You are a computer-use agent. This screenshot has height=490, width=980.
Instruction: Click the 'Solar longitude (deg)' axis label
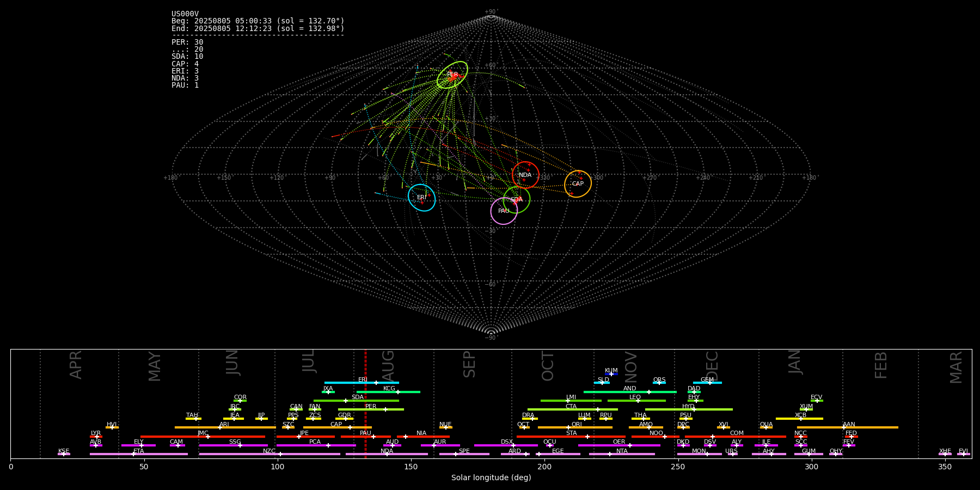(491, 477)
